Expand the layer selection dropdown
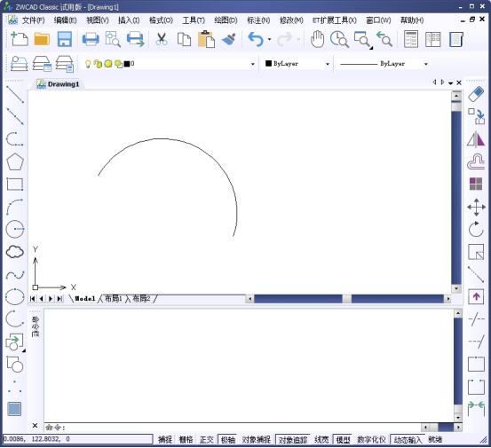This screenshot has height=448, width=491. [252, 64]
